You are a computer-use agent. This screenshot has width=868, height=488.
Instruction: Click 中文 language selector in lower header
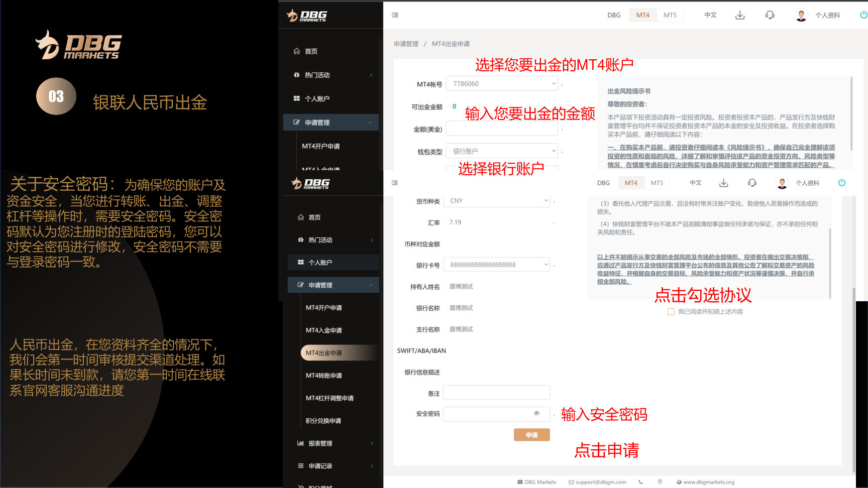(695, 183)
